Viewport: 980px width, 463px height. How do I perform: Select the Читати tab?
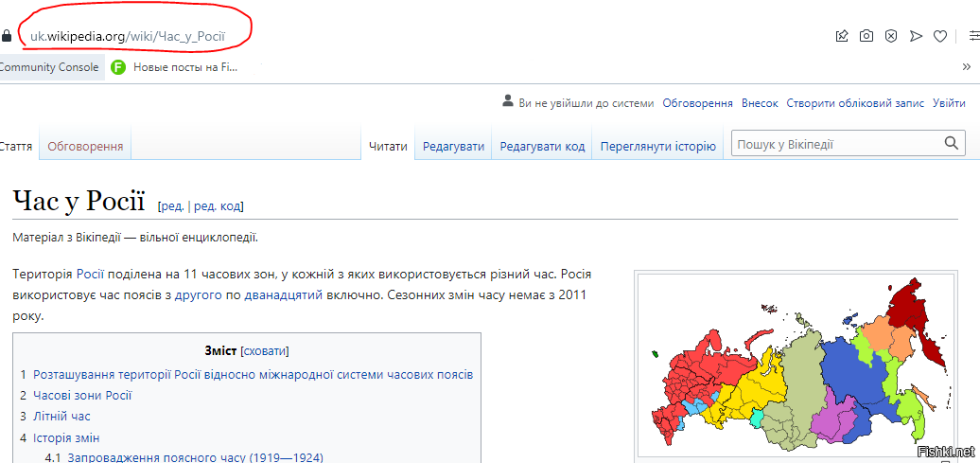click(388, 147)
